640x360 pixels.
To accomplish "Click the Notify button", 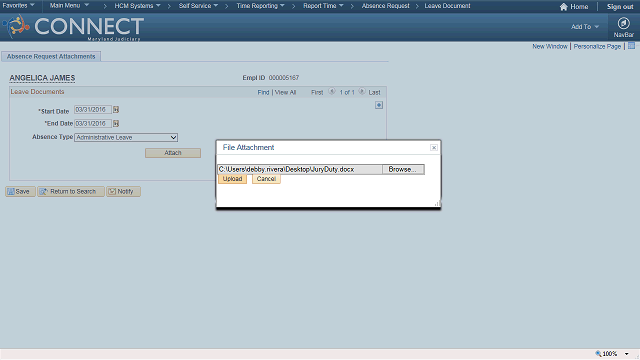I will (x=123, y=191).
